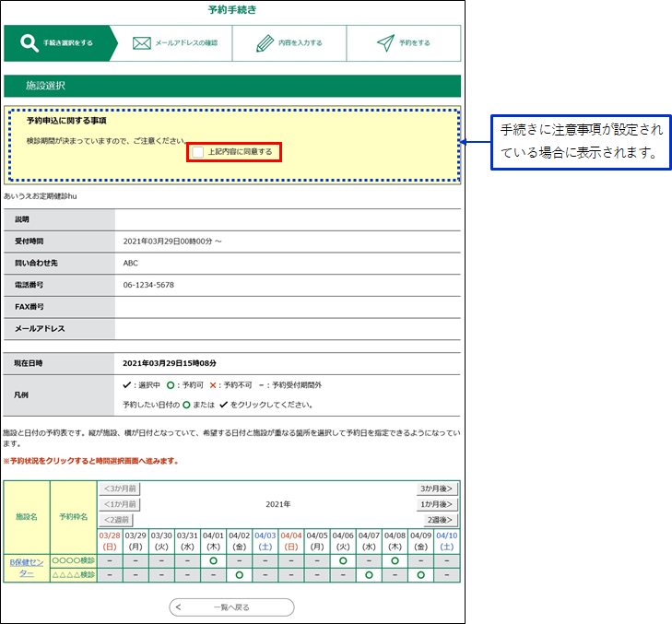This screenshot has width=672, height=624.
Task: Jump back two weeks with <2週前
Action: click(117, 520)
